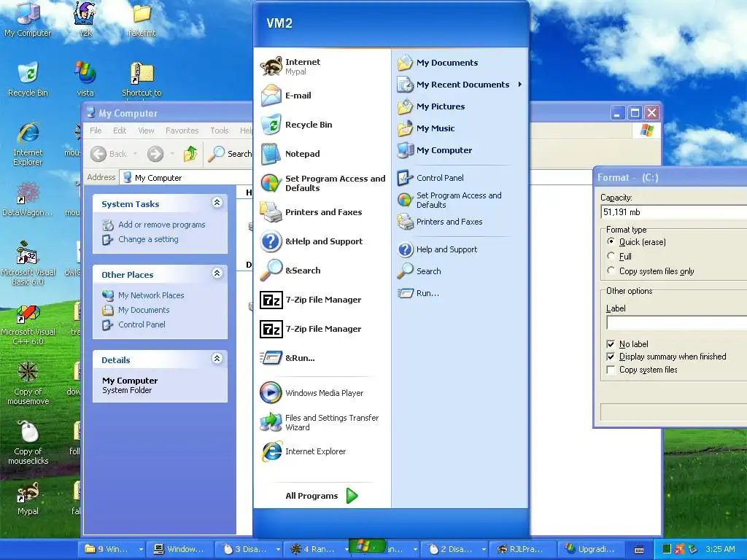Open E-mail from the Start menu
The image size is (747, 560).
click(x=322, y=96)
